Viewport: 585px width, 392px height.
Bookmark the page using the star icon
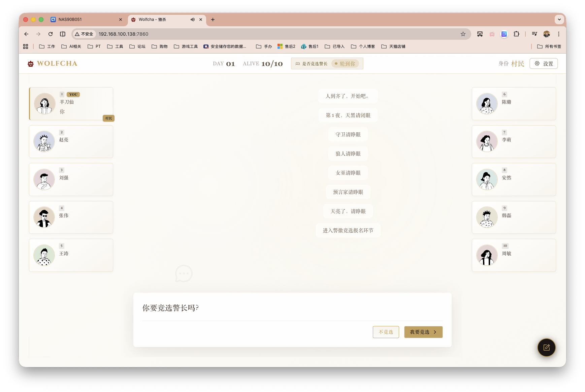pos(463,34)
